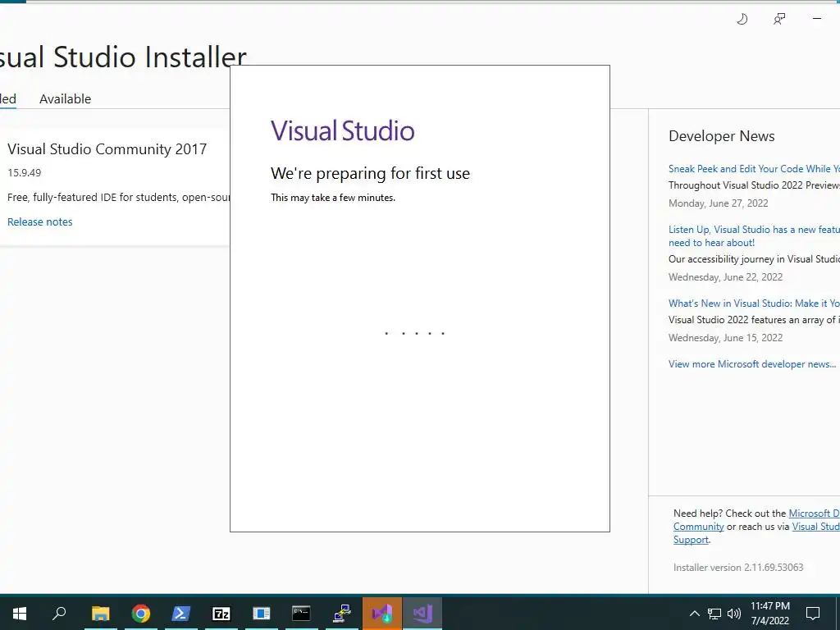Select Wednesday, June 22, 2022 date
The height and width of the screenshot is (630, 840).
pyautogui.click(x=725, y=277)
